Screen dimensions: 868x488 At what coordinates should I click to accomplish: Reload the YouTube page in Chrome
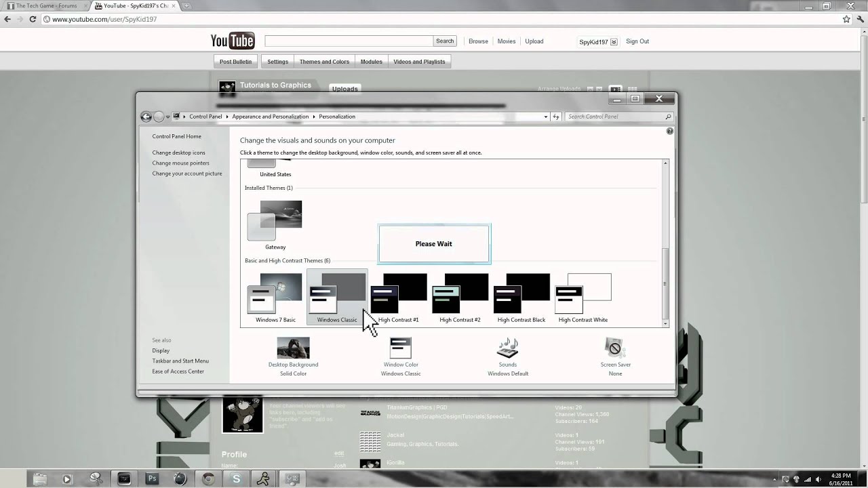pos(33,19)
